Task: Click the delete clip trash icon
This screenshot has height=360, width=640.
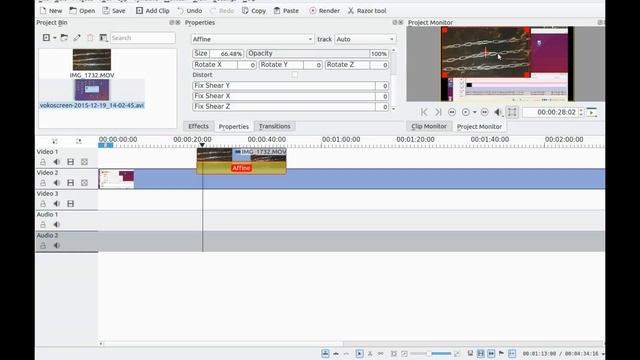Action: [x=90, y=38]
